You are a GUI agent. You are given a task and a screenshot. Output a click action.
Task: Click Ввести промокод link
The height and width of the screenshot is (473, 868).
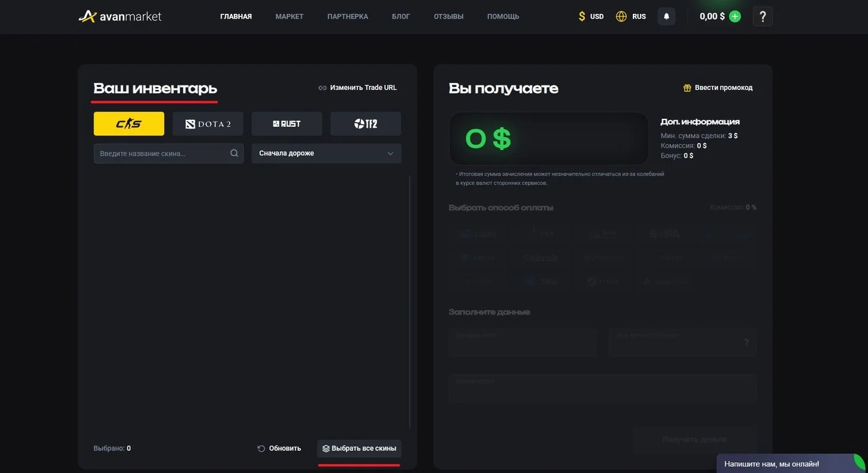pos(718,87)
